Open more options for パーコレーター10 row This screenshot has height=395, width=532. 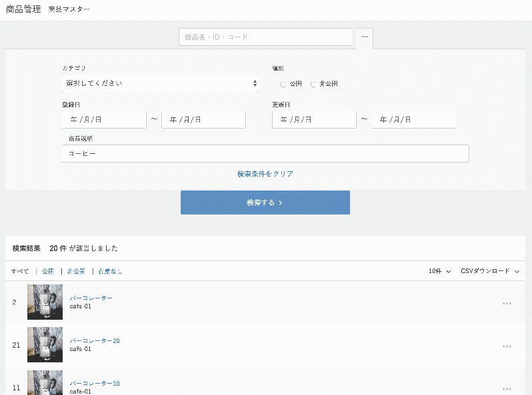pyautogui.click(x=507, y=389)
